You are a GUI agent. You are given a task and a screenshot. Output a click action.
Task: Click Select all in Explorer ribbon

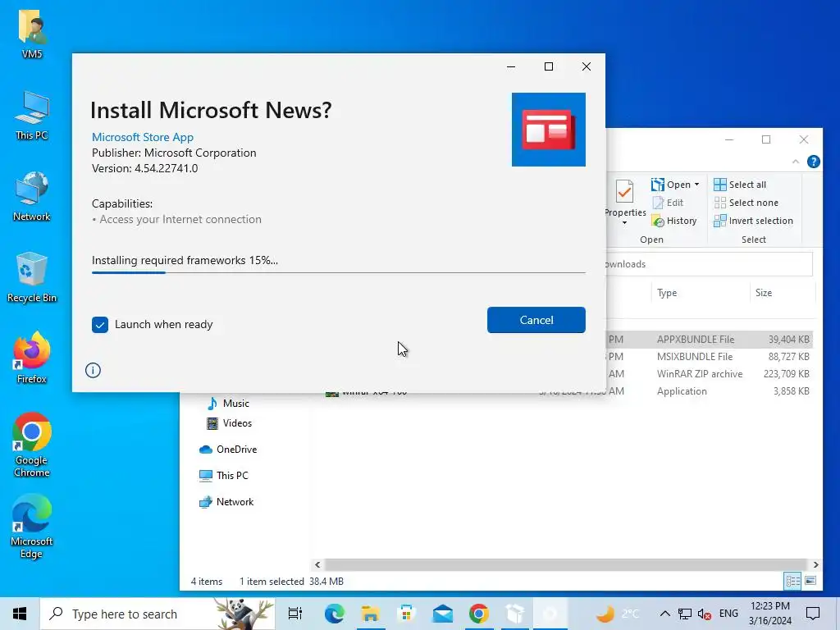(740, 185)
